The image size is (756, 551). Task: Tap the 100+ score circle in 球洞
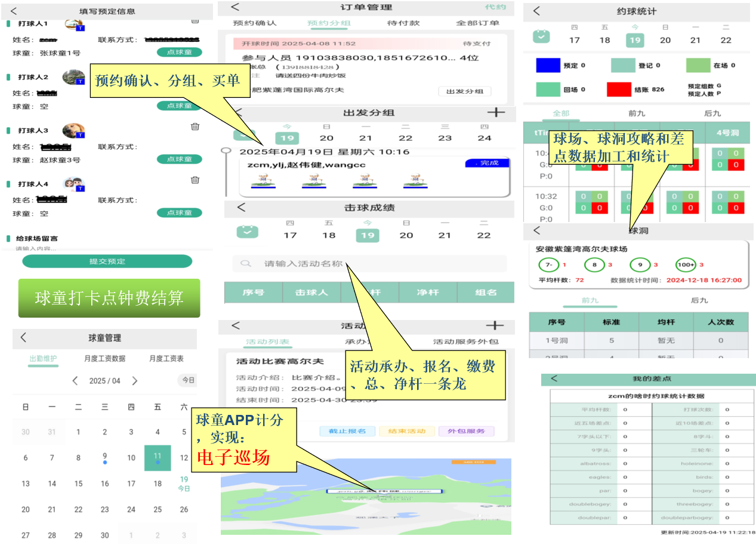click(686, 264)
